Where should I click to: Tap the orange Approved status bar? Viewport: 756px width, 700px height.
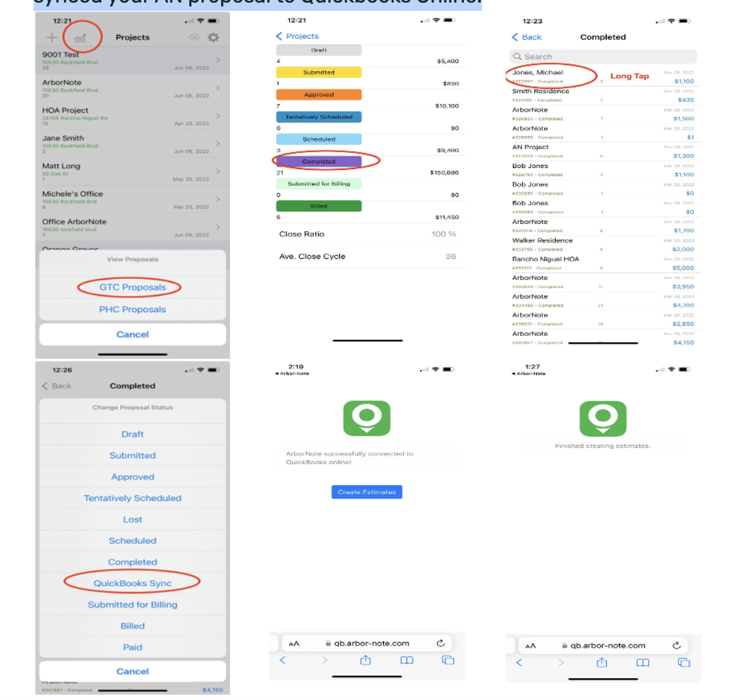point(319,94)
